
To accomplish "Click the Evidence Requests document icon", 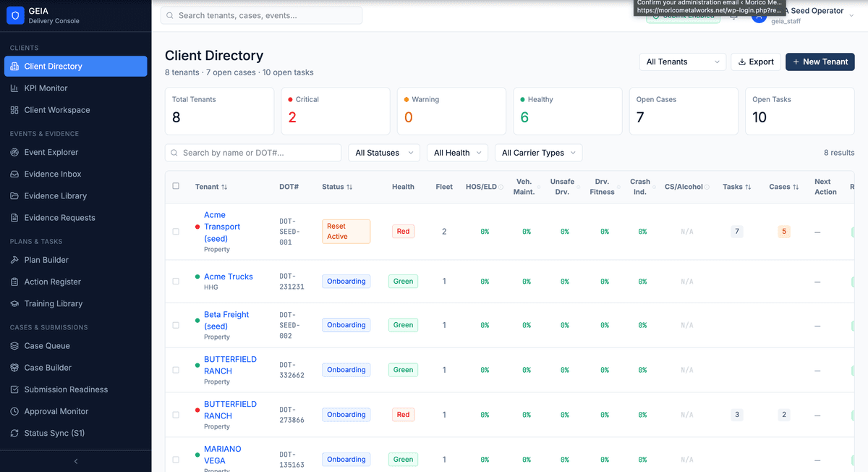I will pyautogui.click(x=15, y=218).
